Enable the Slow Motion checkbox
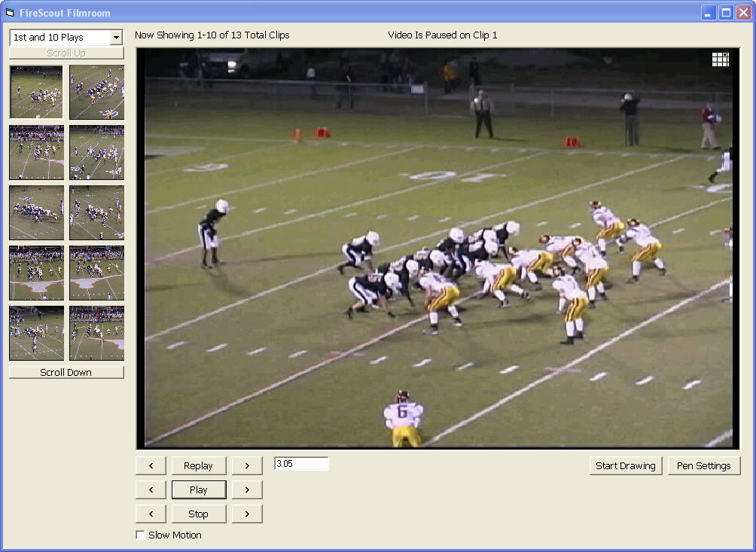Image resolution: width=756 pixels, height=552 pixels. point(140,535)
